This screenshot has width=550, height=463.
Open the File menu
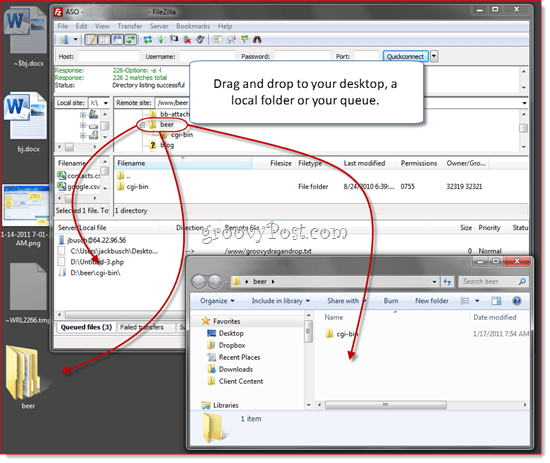coord(63,26)
